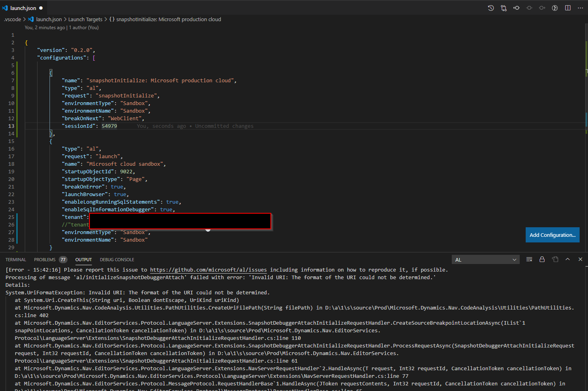Screen dimensions: 588x391
Task: Click the Add Configuration button
Action: tap(552, 235)
